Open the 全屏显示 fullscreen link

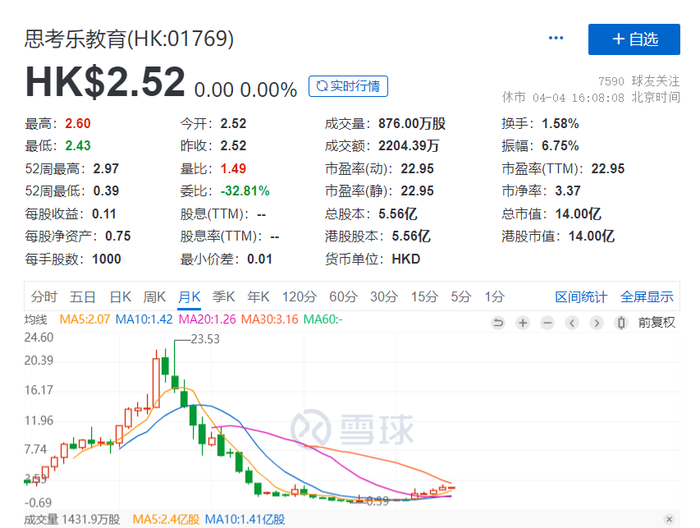[x=646, y=297]
